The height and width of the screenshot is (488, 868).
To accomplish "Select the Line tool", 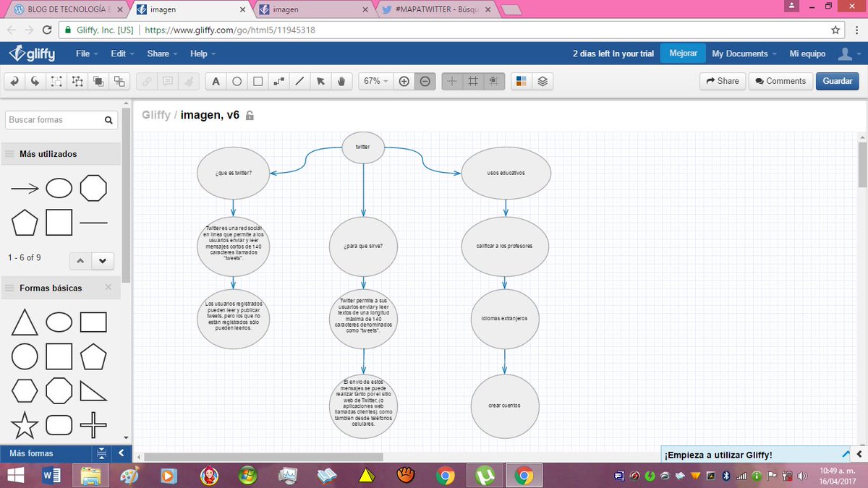I will [299, 81].
